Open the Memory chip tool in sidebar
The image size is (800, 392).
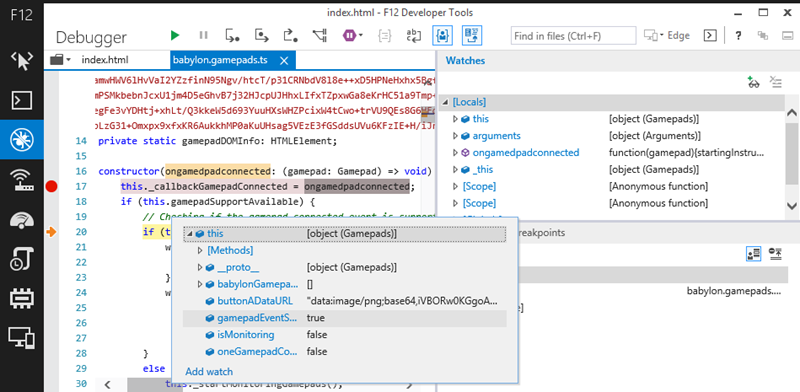[x=22, y=299]
